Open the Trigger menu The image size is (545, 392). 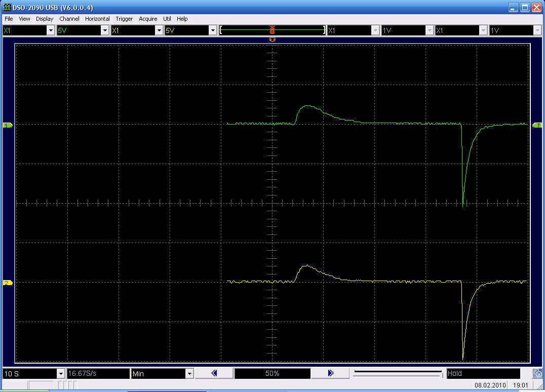[x=124, y=19]
